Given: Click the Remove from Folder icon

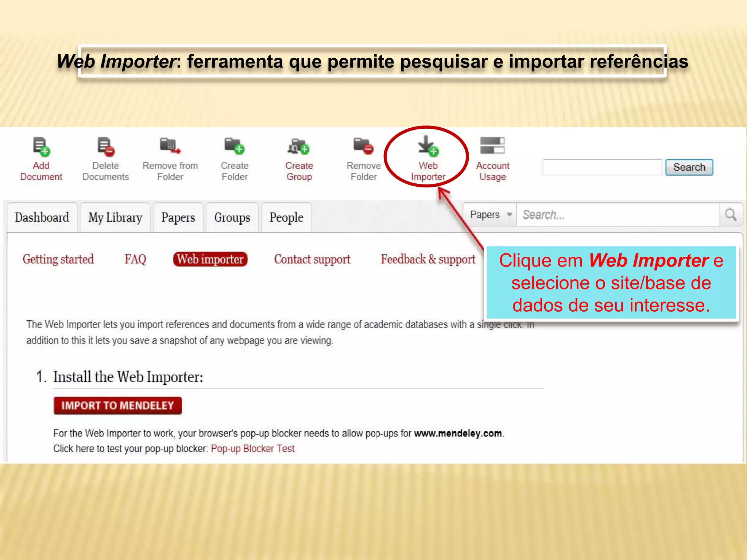Looking at the screenshot, I should point(170,146).
